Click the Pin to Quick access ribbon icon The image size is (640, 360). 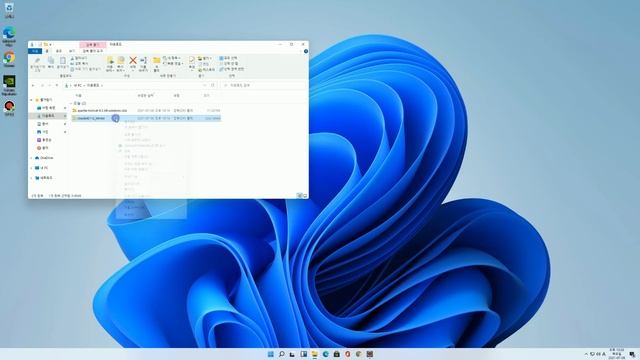point(37,64)
